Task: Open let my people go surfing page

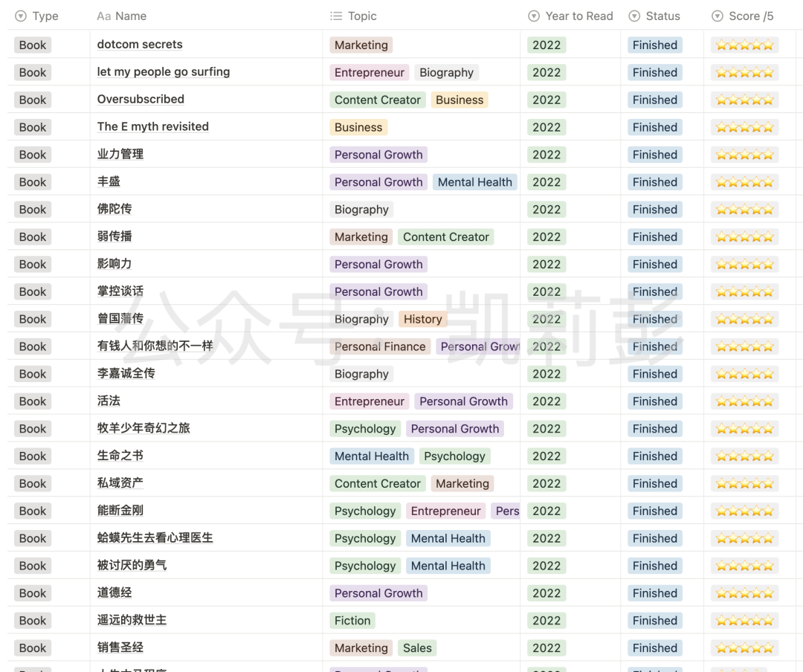Action: 164,71
